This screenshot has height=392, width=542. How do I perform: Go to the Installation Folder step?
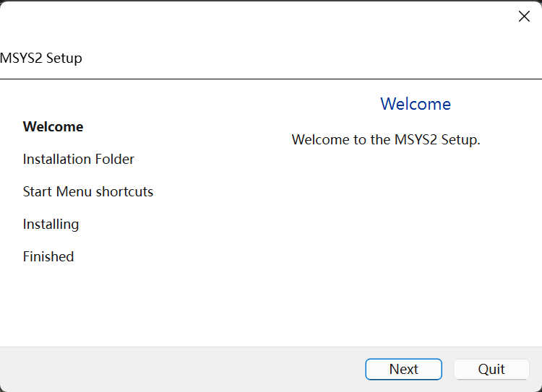pos(78,159)
